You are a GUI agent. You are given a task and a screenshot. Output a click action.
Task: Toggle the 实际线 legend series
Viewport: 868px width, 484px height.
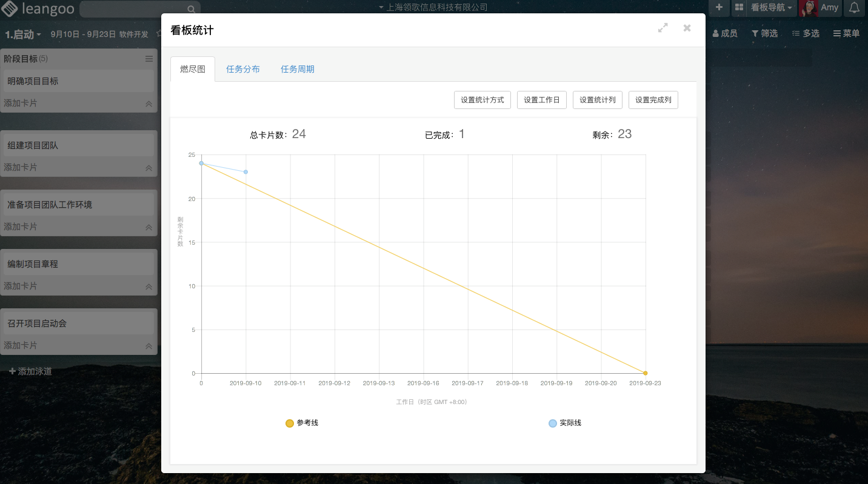tap(565, 423)
